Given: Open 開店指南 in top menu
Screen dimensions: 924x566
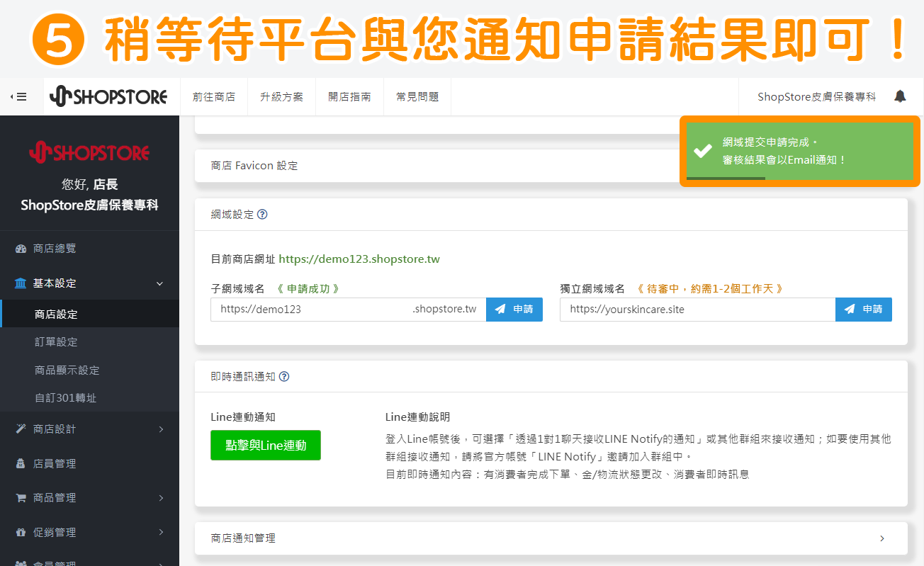Looking at the screenshot, I should point(349,97).
